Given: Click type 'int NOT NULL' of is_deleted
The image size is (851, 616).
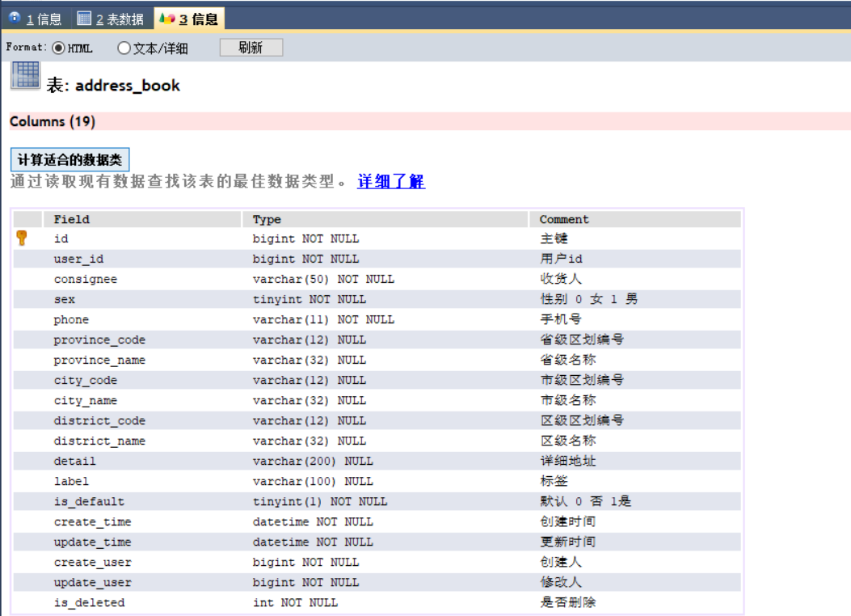Looking at the screenshot, I should pyautogui.click(x=295, y=602).
